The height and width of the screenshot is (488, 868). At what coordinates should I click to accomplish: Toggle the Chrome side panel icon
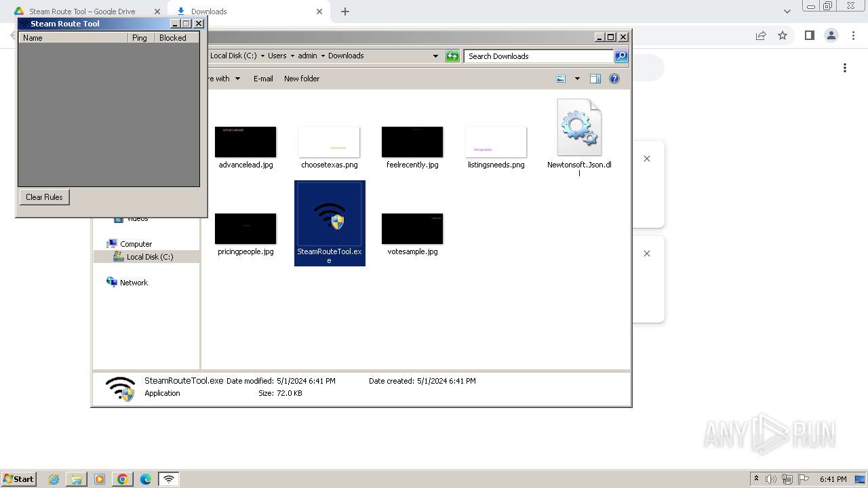click(x=809, y=35)
